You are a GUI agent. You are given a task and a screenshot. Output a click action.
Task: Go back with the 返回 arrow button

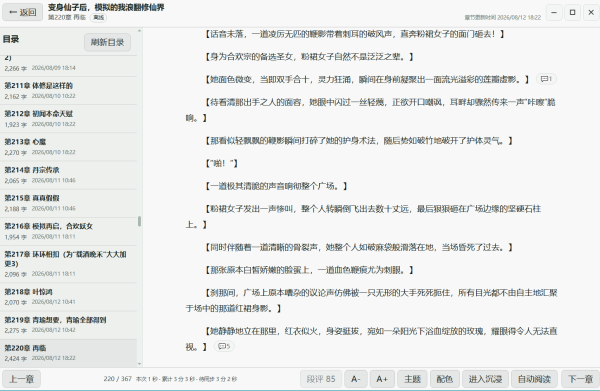[x=23, y=12]
